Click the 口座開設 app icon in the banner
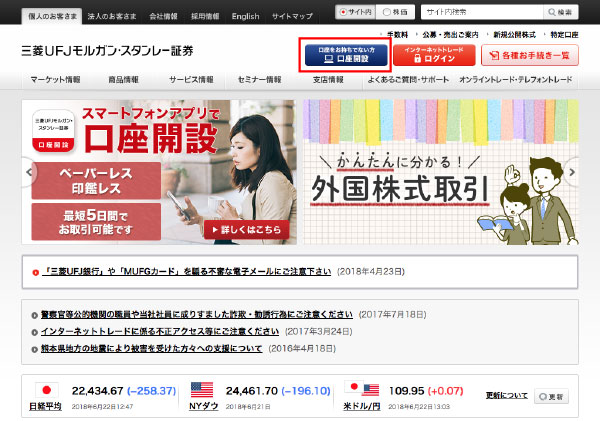This screenshot has height=421, width=600. click(53, 131)
